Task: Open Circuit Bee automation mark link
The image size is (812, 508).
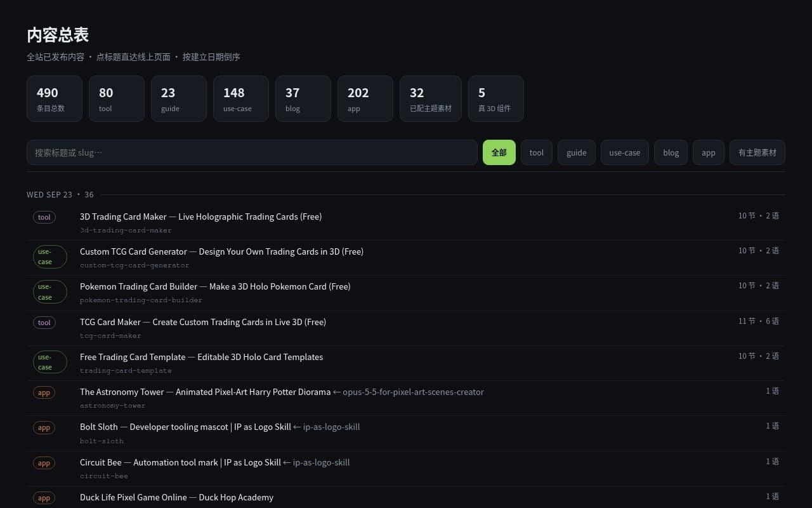Action: (x=180, y=462)
